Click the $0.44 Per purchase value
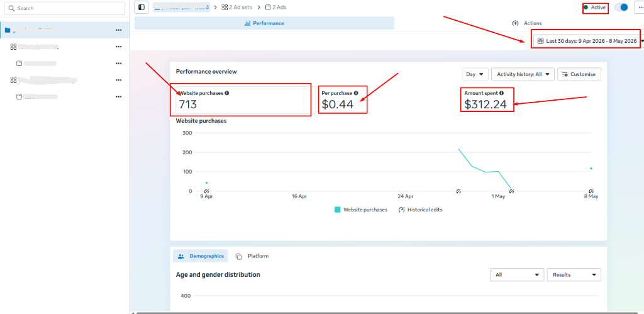The image size is (644, 314). coord(338,105)
